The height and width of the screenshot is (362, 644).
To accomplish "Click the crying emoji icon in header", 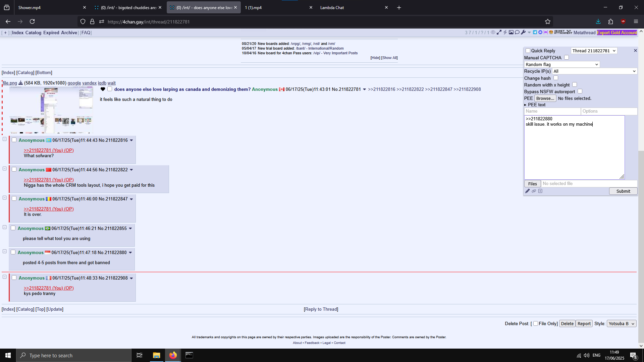I will pos(551,33).
